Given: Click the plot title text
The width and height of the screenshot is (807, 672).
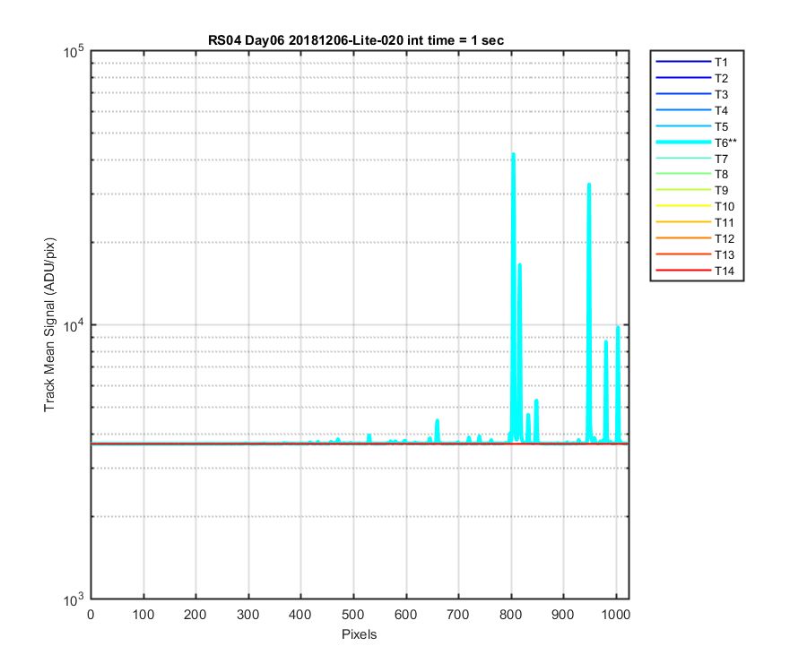Looking at the screenshot, I should coord(356,40).
